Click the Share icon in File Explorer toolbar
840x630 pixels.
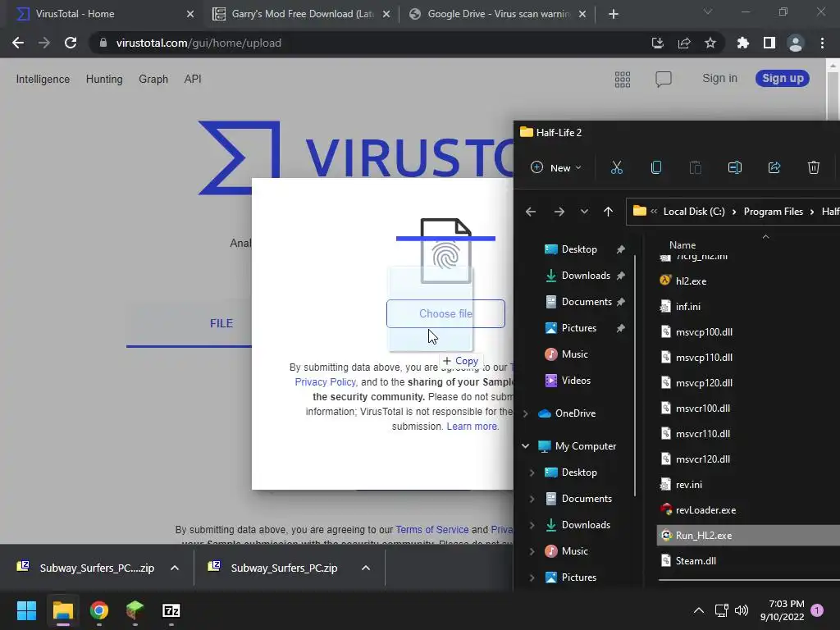click(x=774, y=167)
